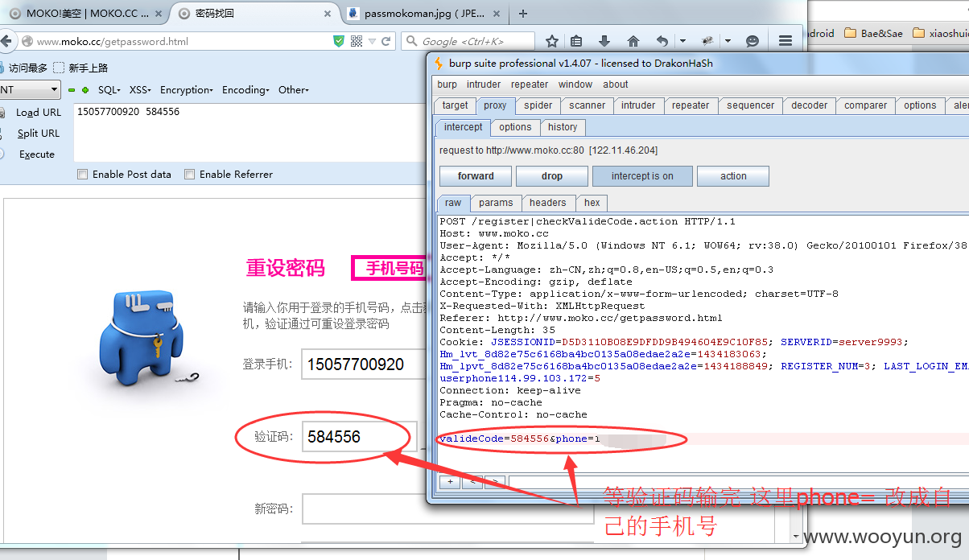Open the burp menu in Burp Suite

pyautogui.click(x=447, y=84)
